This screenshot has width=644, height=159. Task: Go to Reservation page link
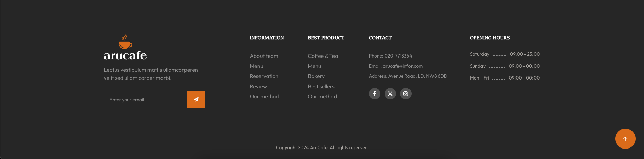coord(264,76)
